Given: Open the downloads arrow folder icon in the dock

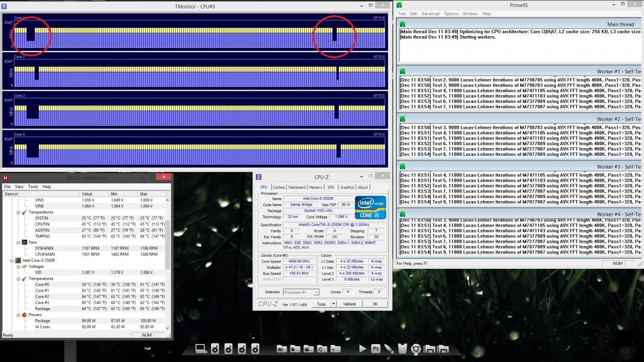Looking at the screenshot, I should click(335, 349).
